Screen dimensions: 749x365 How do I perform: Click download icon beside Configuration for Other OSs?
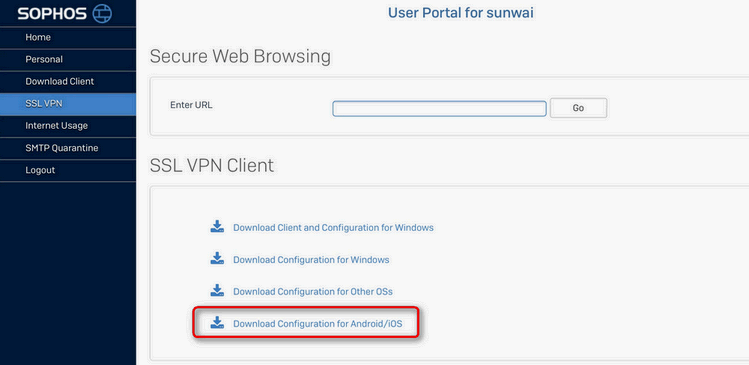pyautogui.click(x=217, y=290)
